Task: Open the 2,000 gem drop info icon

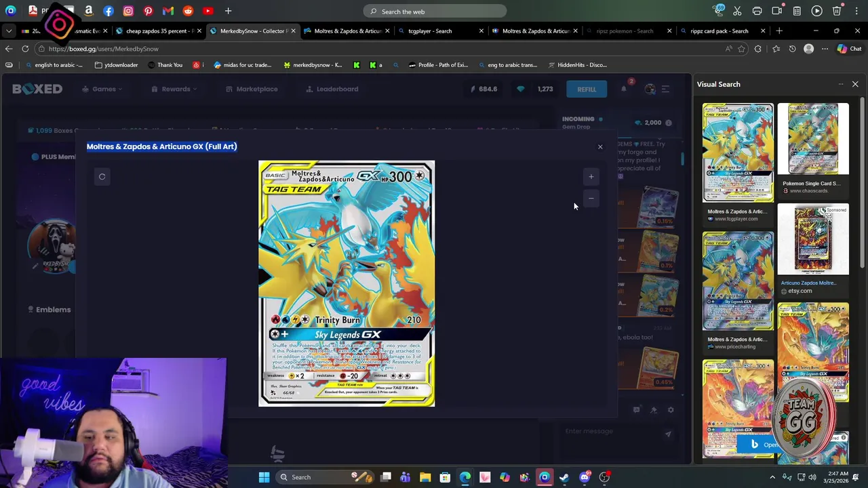Action: point(668,123)
